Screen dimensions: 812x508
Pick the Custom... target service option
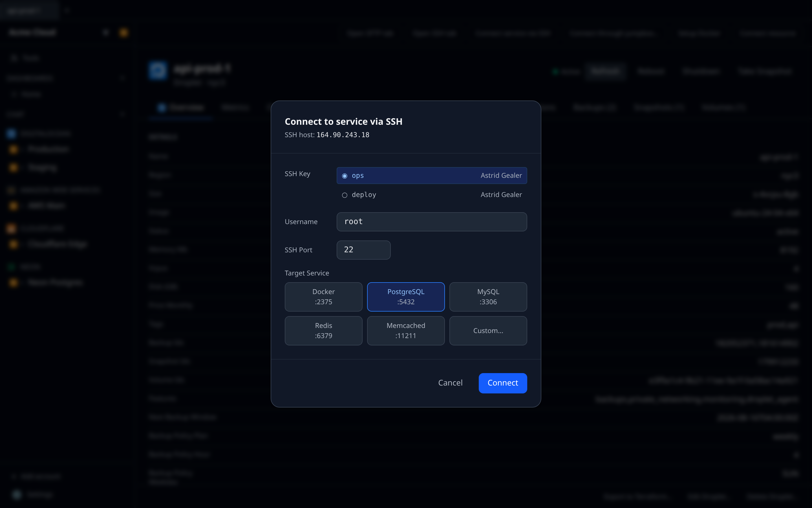(488, 330)
